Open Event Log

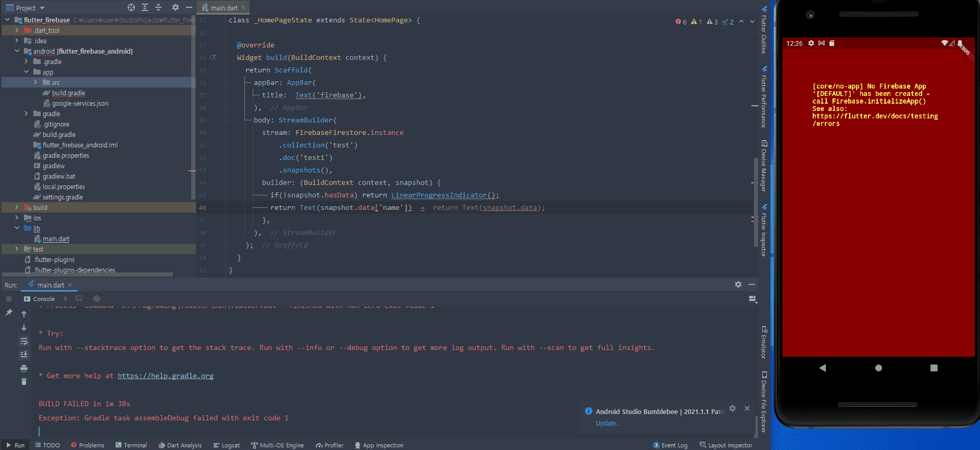click(670, 445)
